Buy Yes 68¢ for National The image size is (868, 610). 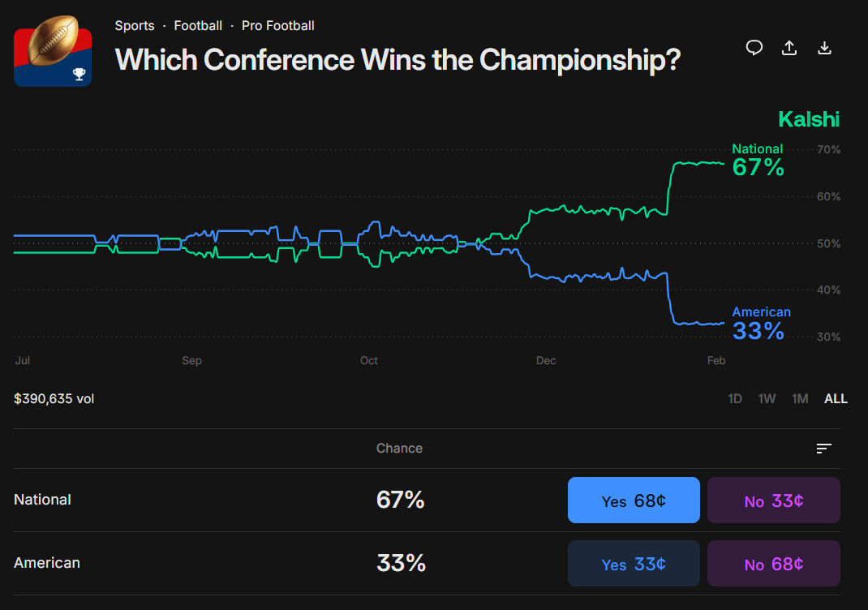(634, 500)
